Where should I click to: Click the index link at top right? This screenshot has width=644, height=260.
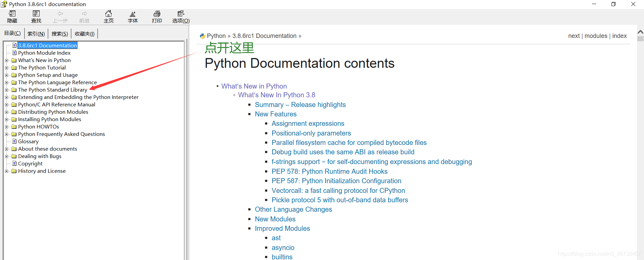point(620,36)
